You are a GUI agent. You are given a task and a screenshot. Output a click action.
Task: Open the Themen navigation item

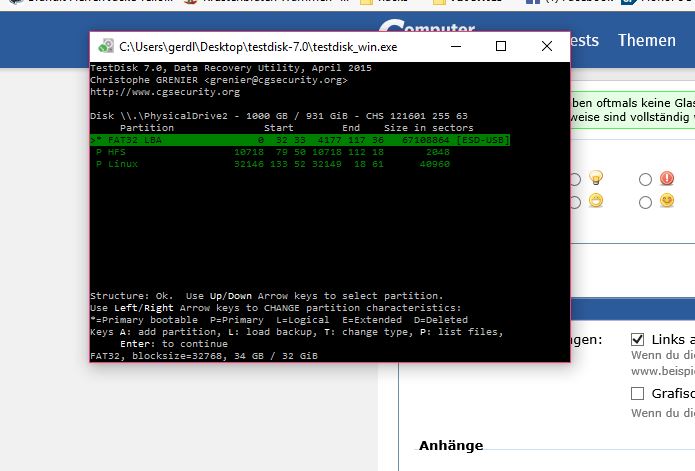[x=647, y=40]
